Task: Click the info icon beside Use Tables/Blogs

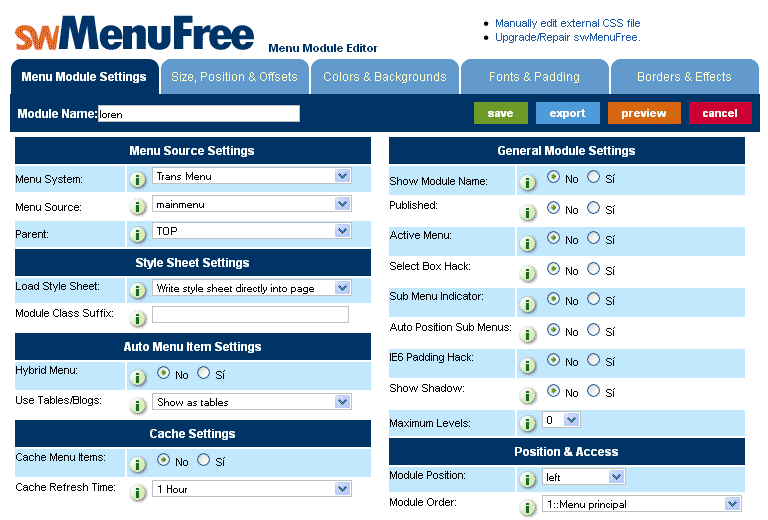Action: 138,406
